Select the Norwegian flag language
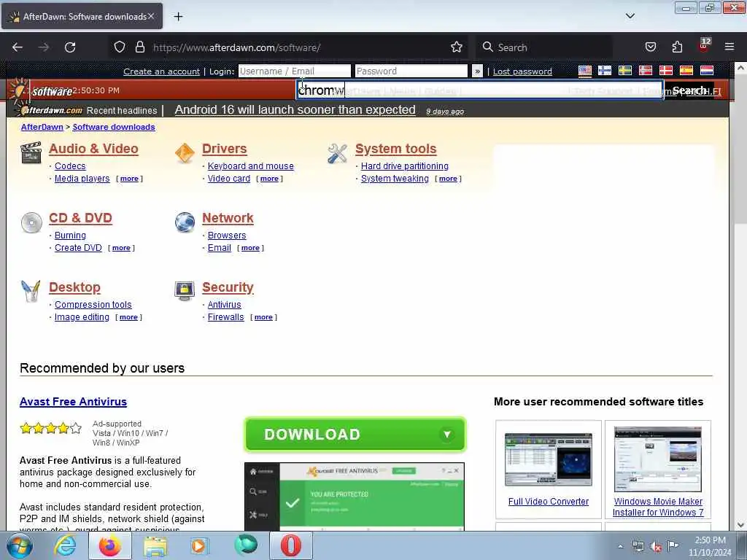This screenshot has height=560, width=747. point(646,71)
